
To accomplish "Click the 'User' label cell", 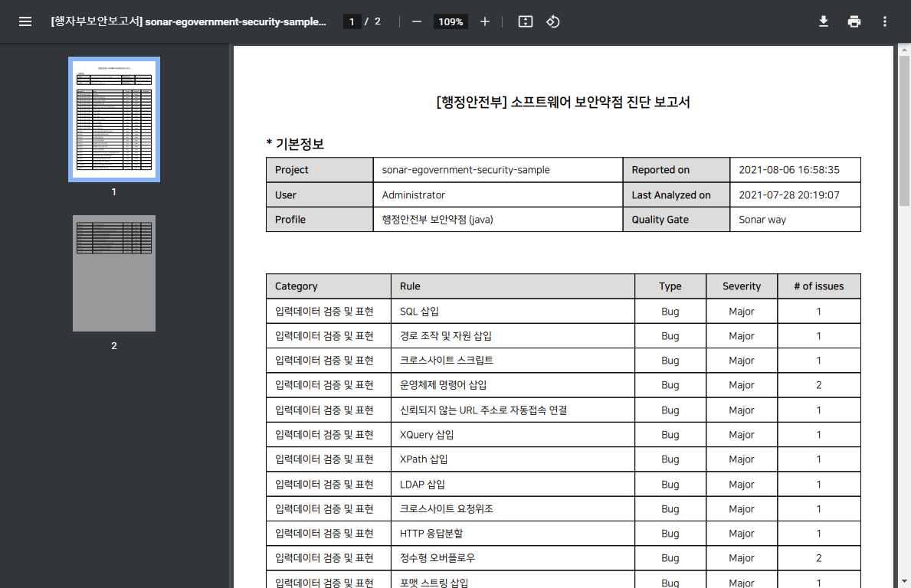I will (x=320, y=195).
